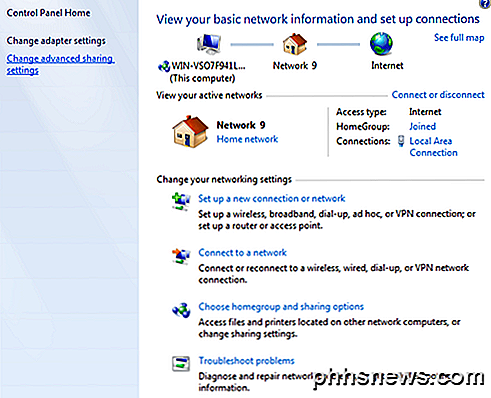
Task: Click the HomeGroup Joined link
Action: tap(422, 126)
